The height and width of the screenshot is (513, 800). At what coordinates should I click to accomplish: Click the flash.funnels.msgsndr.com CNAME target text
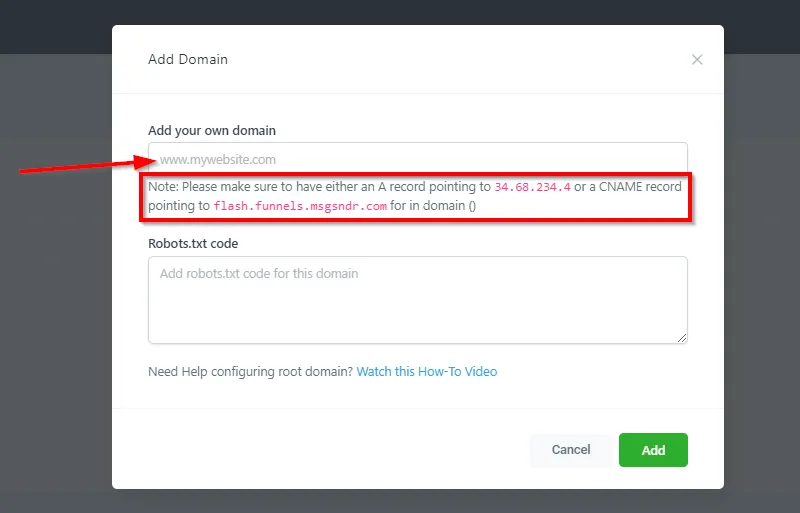[x=300, y=206]
